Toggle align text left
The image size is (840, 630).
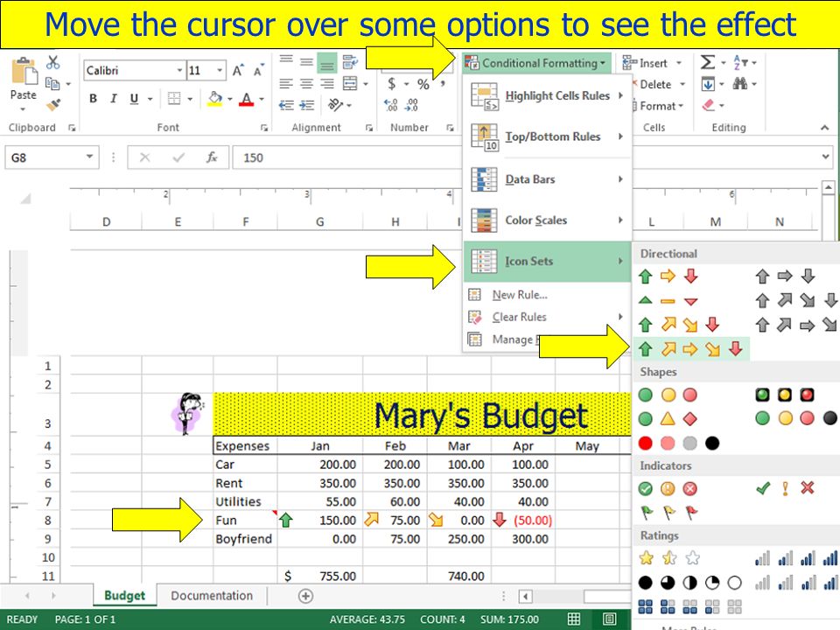(286, 84)
